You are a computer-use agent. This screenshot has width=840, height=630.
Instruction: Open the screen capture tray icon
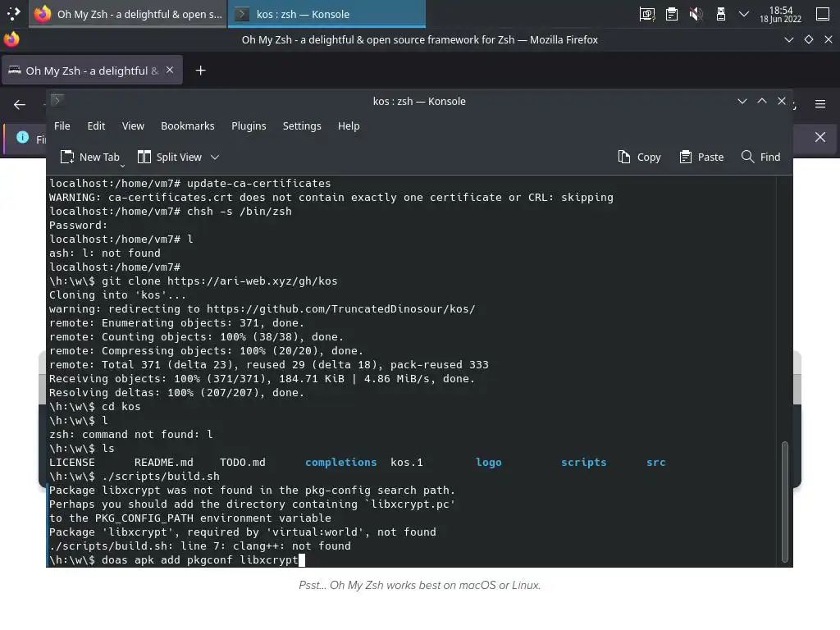click(647, 14)
